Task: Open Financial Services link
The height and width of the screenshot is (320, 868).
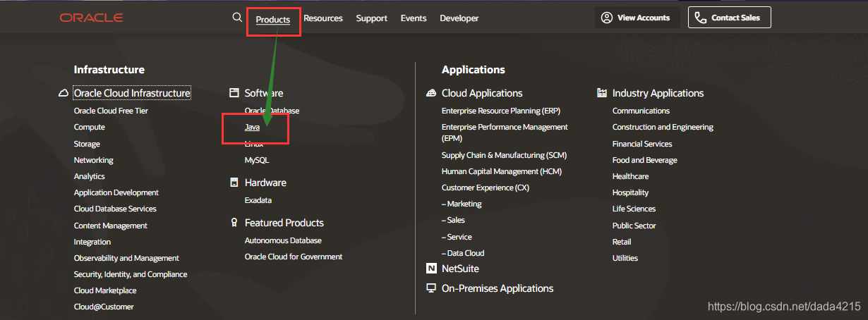Action: point(642,144)
